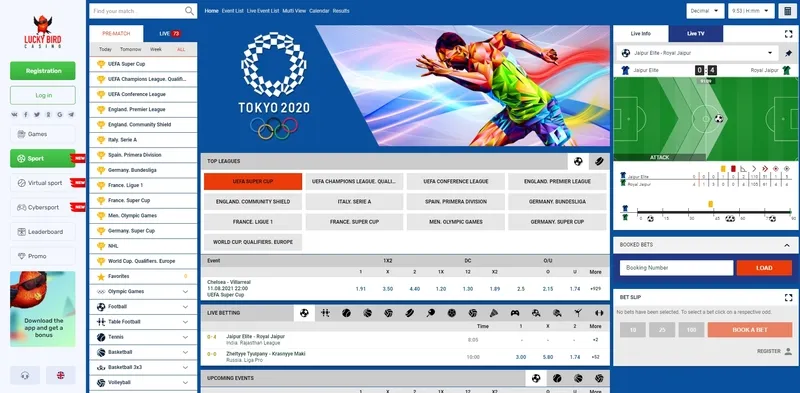Click the Lucky Bird Casino logo
Image resolution: width=800 pixels, height=393 pixels.
point(43,32)
